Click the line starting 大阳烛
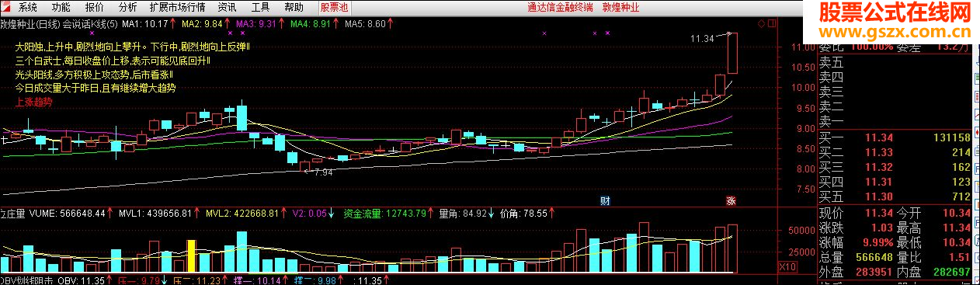 coord(132,48)
